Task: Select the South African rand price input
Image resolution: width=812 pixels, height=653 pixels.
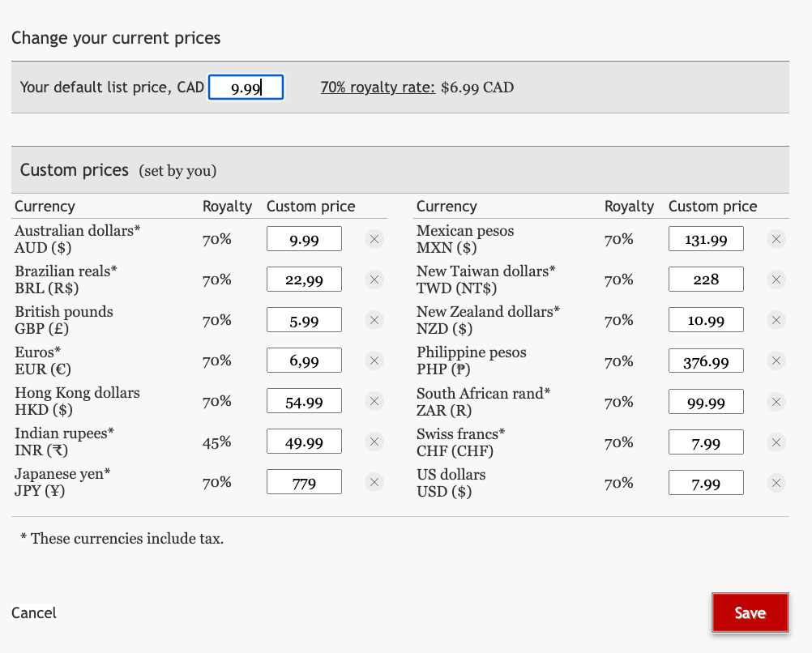Action: point(706,402)
